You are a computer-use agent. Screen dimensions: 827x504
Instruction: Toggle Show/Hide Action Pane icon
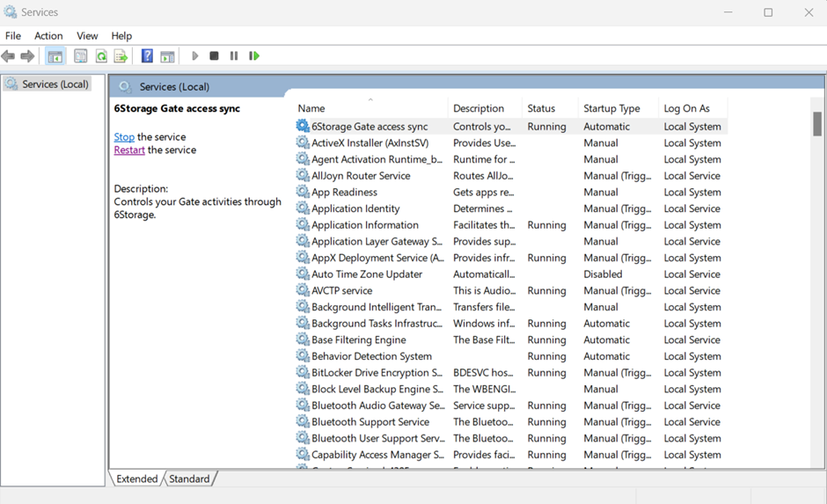click(x=168, y=56)
